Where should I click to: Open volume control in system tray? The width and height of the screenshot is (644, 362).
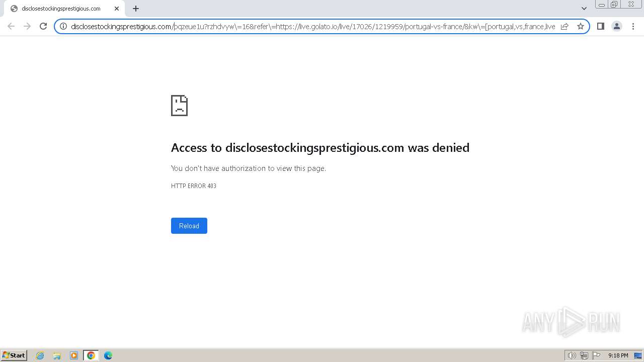pos(572,355)
